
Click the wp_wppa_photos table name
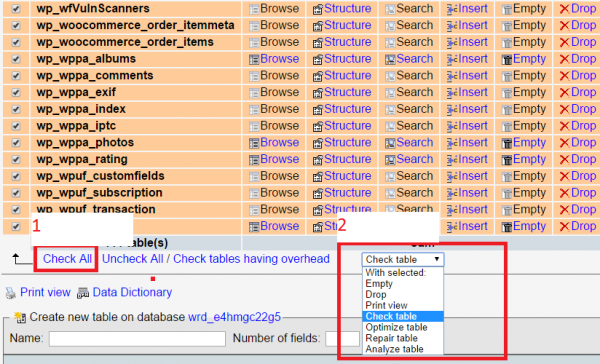tap(85, 143)
